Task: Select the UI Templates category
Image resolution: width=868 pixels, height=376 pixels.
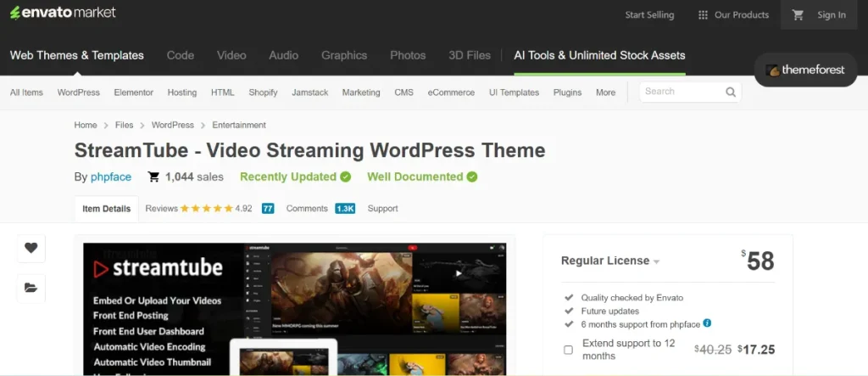Action: (x=514, y=93)
